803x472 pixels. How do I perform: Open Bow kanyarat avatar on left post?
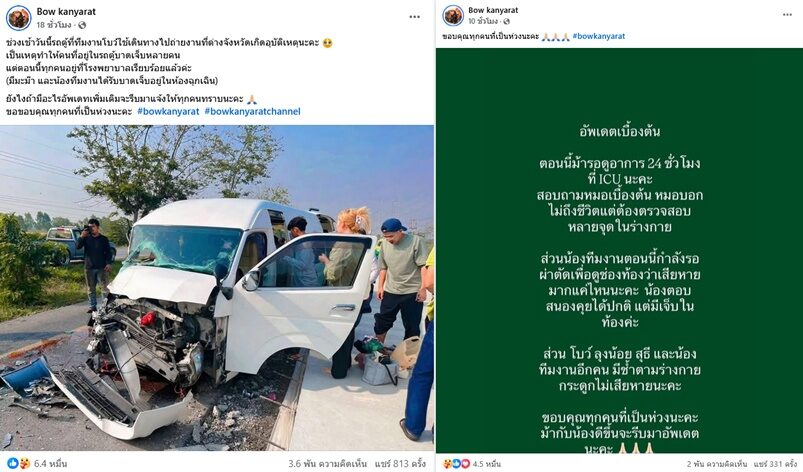[19, 18]
